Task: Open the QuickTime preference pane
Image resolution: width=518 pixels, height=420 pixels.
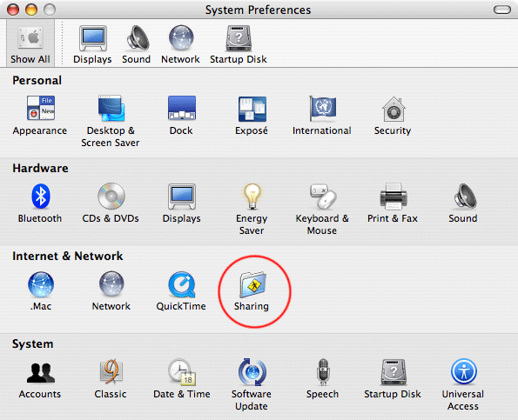Action: [x=181, y=291]
